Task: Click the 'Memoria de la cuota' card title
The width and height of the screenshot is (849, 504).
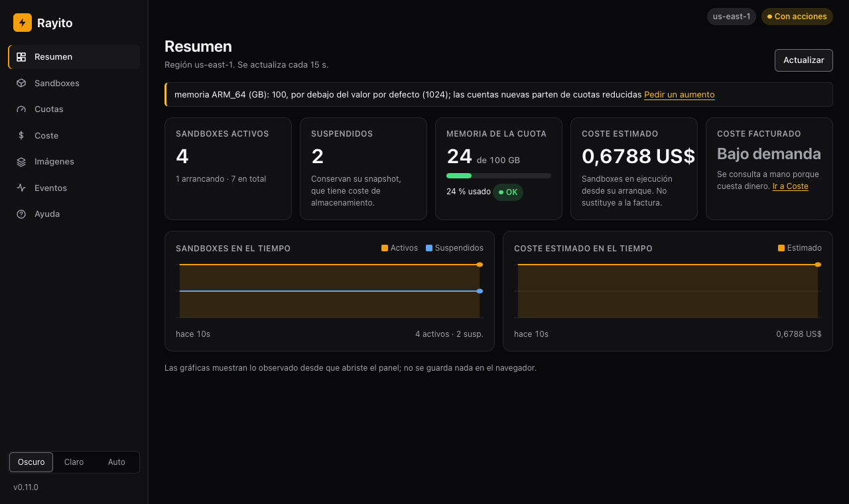Action: click(x=496, y=134)
